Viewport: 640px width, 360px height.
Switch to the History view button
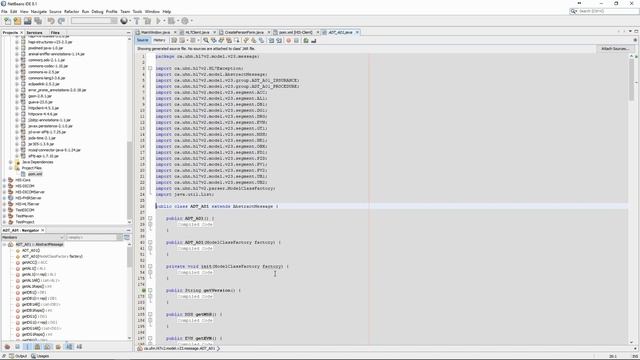tap(159, 40)
